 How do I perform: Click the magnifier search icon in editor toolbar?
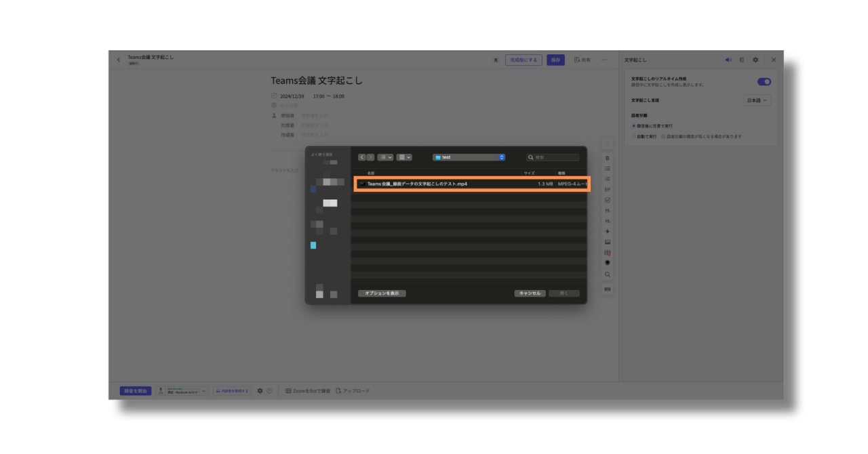[x=607, y=274]
